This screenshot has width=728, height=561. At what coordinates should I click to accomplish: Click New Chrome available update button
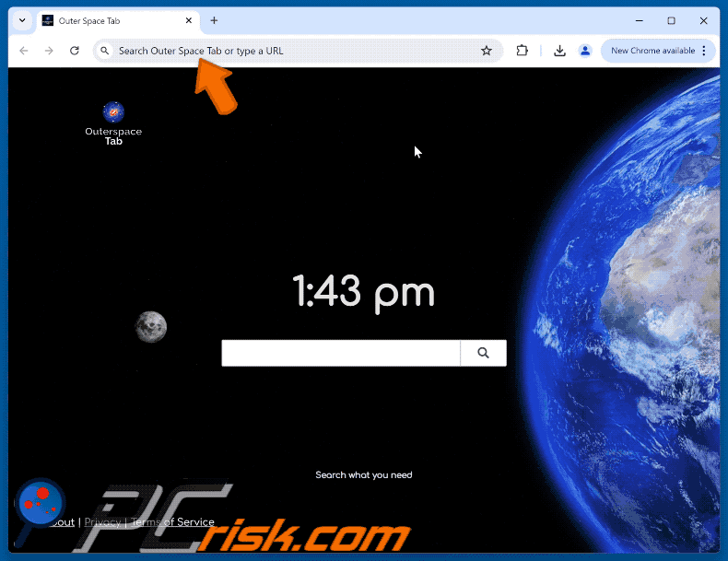coord(652,51)
